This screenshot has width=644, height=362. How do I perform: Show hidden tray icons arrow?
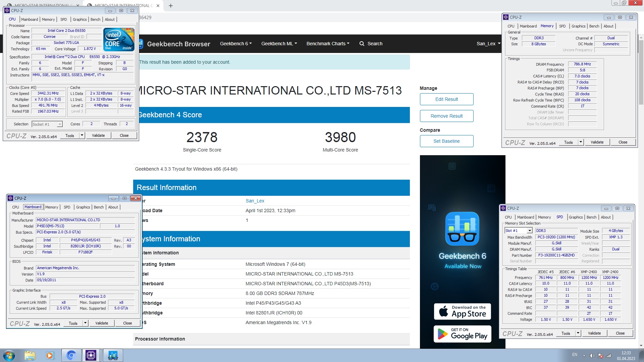pos(584,356)
